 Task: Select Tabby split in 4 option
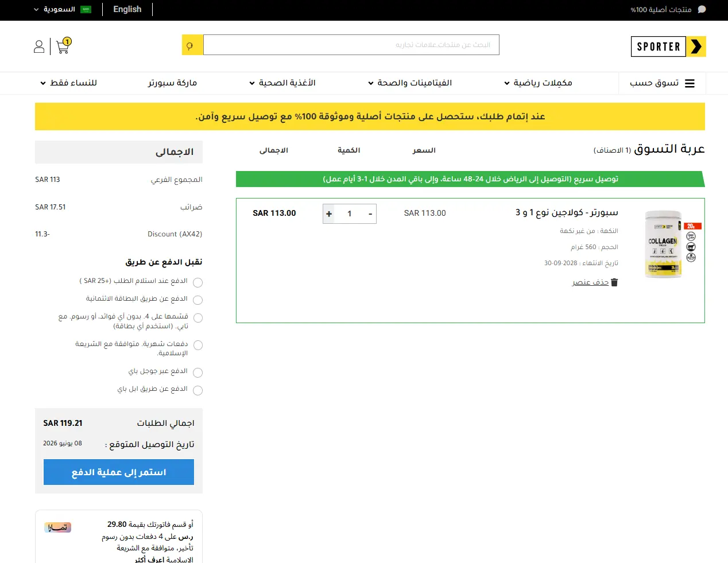pos(198,318)
